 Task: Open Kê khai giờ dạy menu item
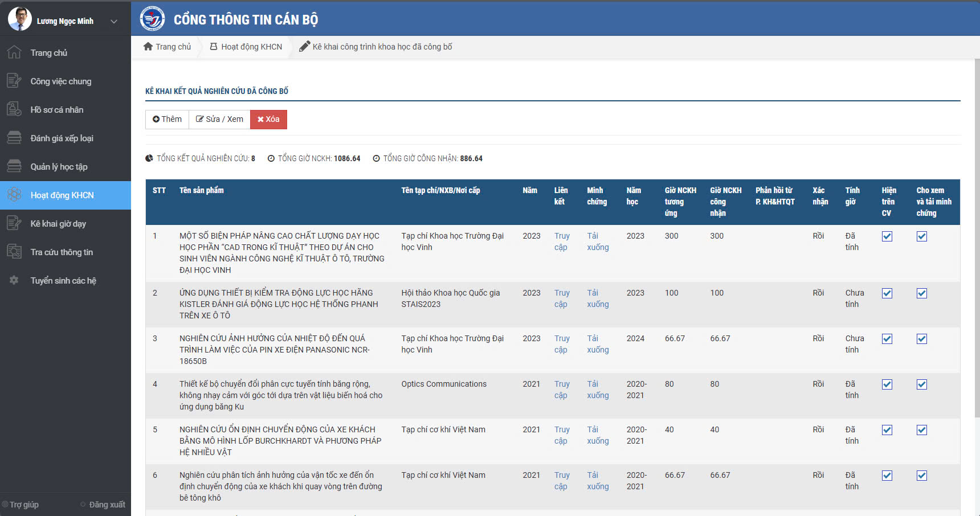[66, 223]
